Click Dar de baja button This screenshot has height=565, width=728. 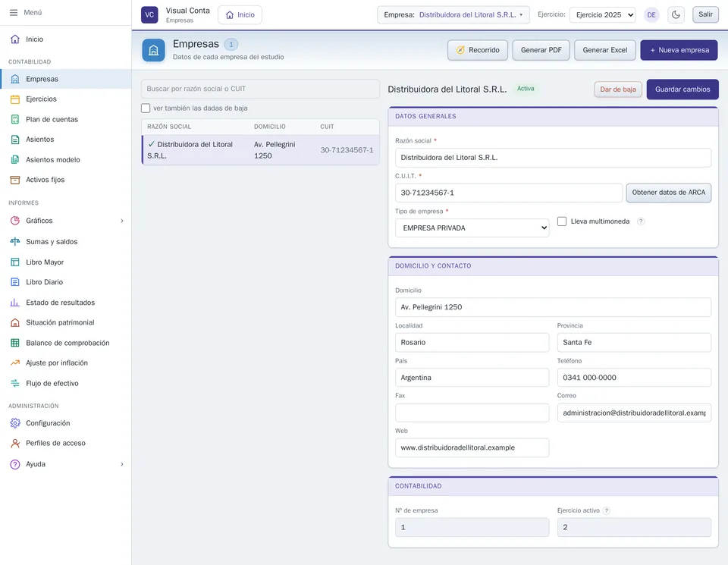click(x=617, y=89)
